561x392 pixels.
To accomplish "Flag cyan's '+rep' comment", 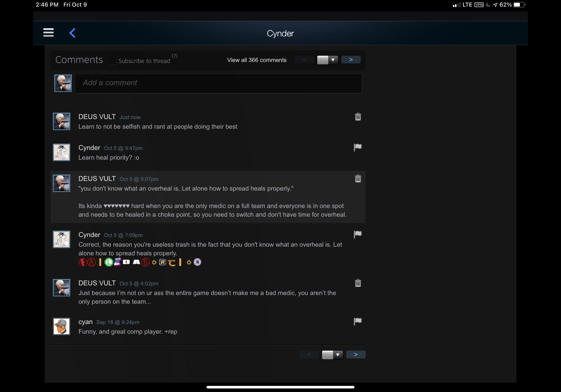I will (x=358, y=321).
